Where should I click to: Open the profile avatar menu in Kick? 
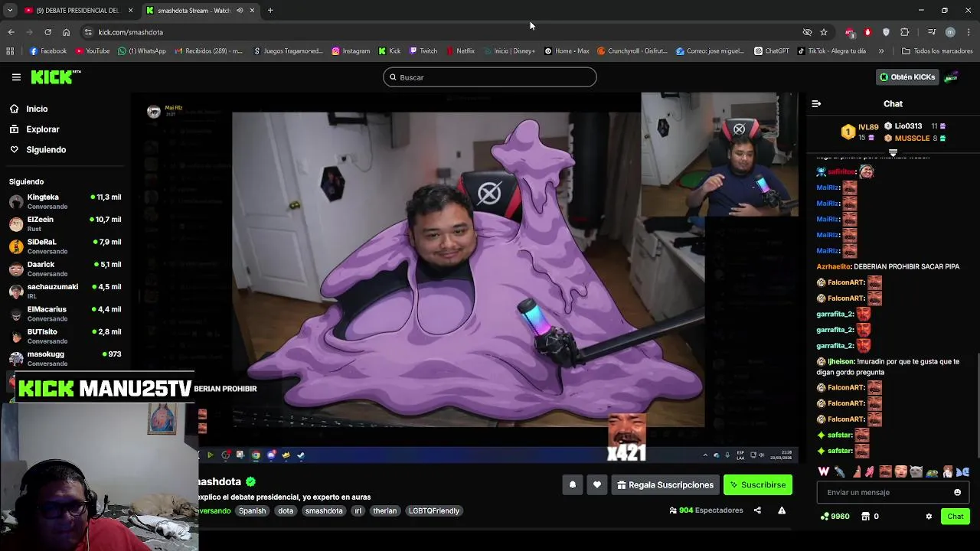pos(951,77)
